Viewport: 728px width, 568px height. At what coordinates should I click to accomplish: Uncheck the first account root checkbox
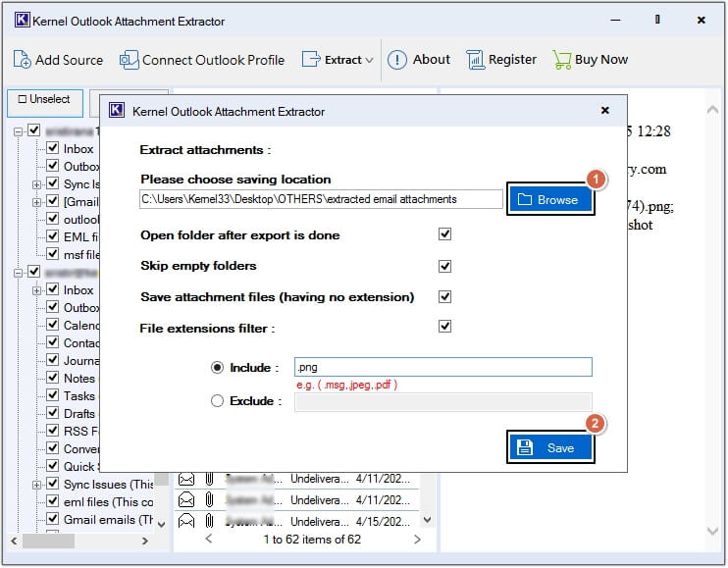click(34, 130)
